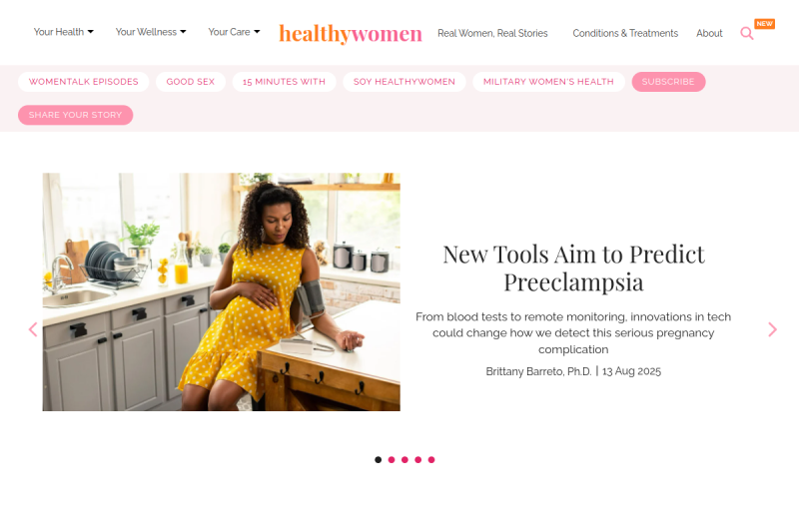Viewport: 799px width, 532px height.
Task: Open the pregnant woman article image
Action: pyautogui.click(x=221, y=291)
